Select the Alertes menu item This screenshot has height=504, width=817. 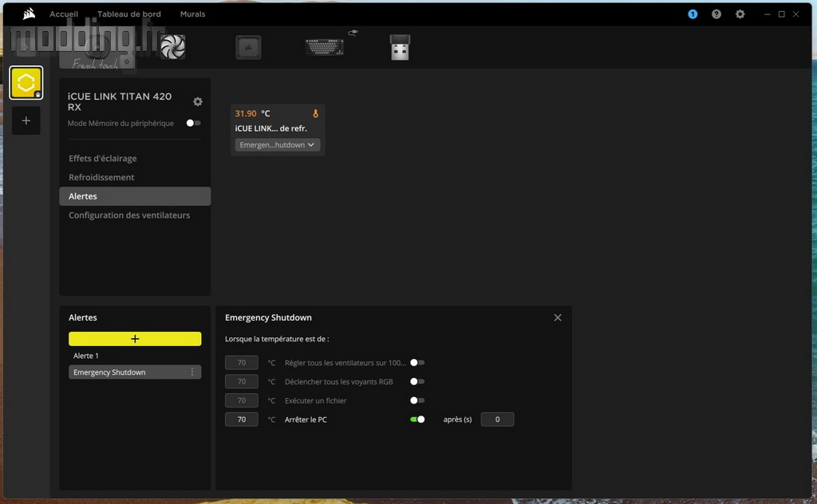coord(135,196)
